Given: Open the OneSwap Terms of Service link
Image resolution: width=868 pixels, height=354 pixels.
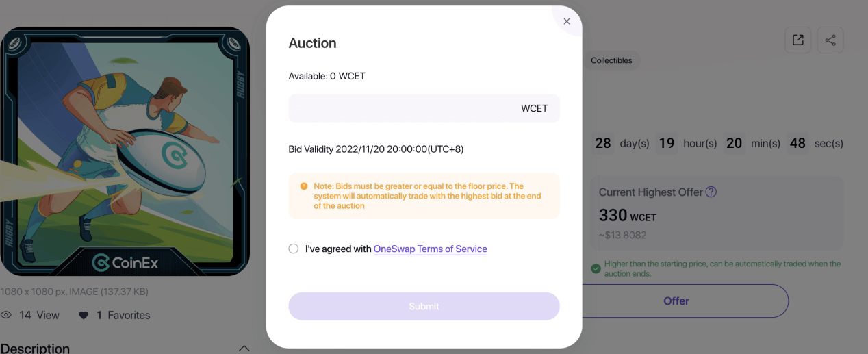Looking at the screenshot, I should tap(430, 249).
